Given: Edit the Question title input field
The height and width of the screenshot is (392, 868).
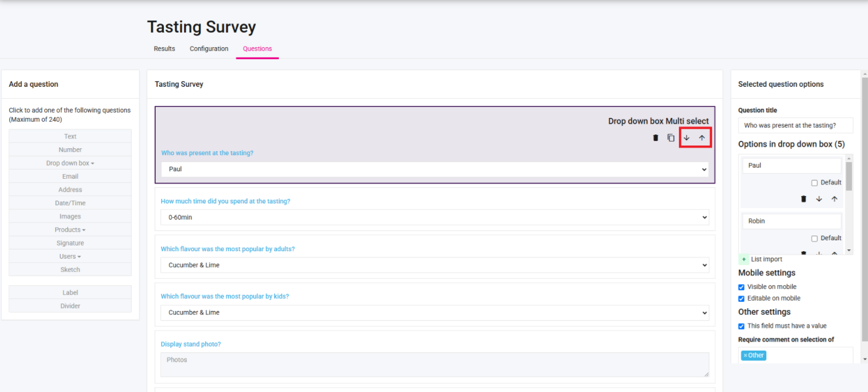Looking at the screenshot, I should [795, 125].
